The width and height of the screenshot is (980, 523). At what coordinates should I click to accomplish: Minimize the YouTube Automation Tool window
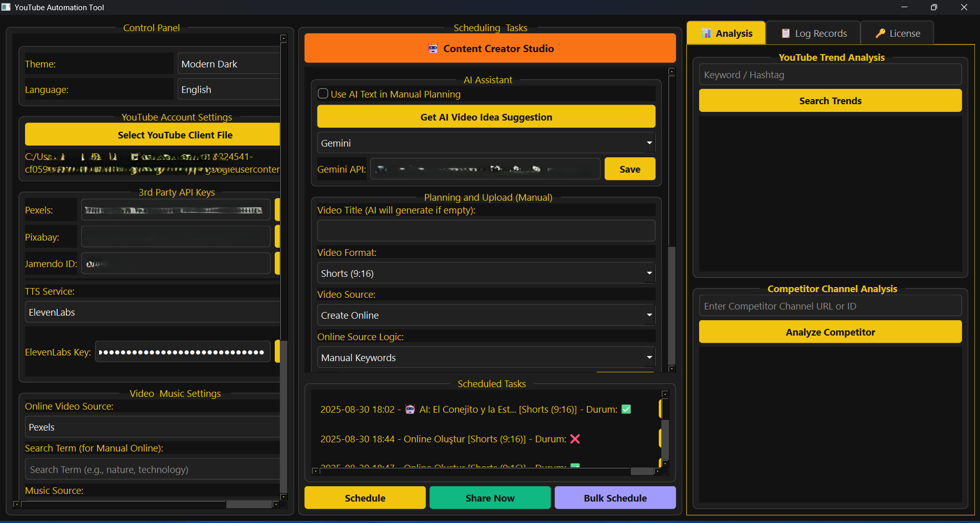[904, 7]
